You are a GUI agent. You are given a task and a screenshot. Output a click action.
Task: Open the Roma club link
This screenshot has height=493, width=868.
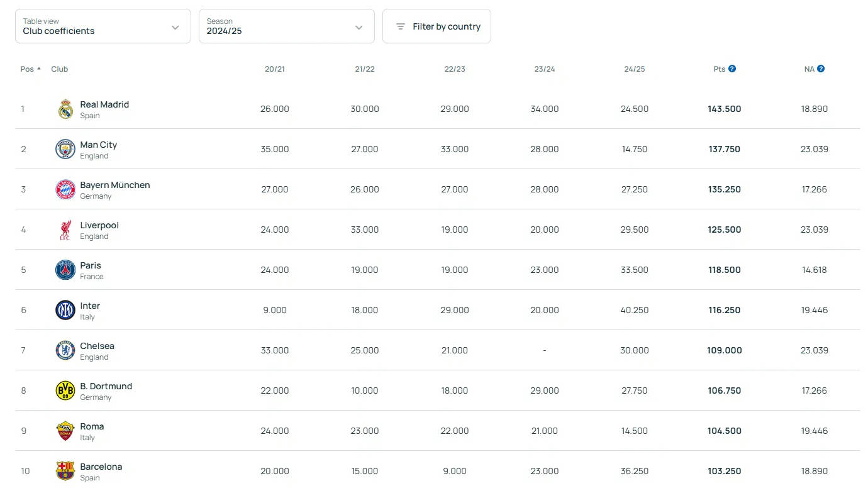coord(92,426)
